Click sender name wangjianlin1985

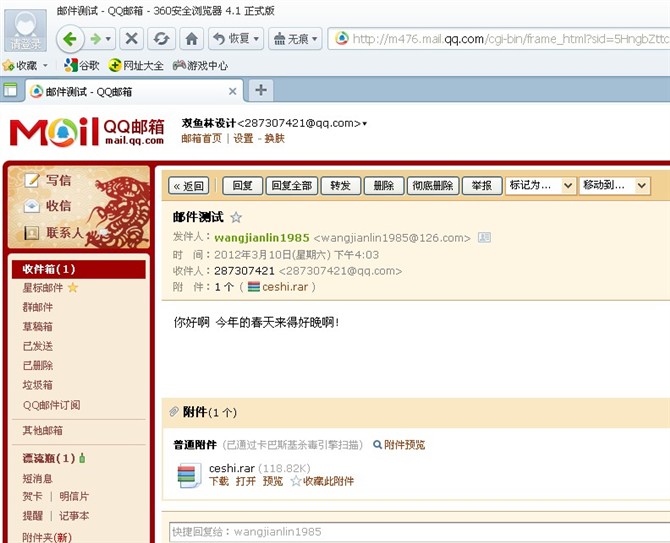262,238
